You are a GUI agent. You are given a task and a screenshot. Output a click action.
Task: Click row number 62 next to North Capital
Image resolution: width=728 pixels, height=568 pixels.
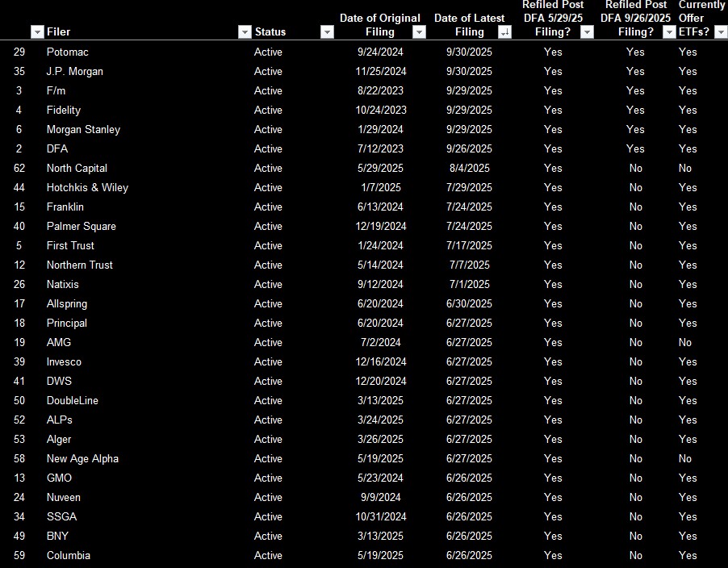coord(19,168)
